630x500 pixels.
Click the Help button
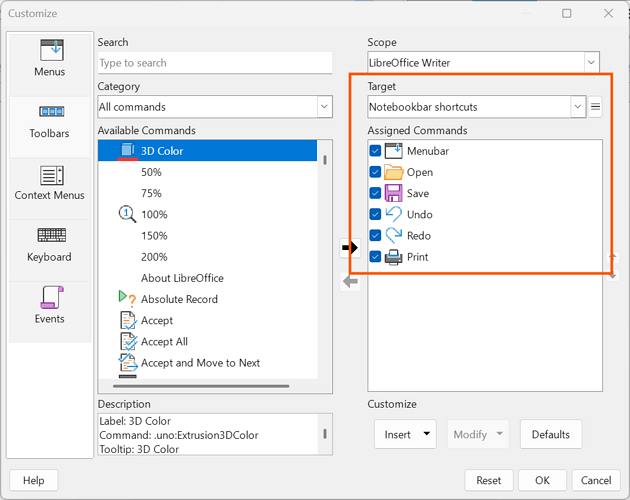(34, 480)
